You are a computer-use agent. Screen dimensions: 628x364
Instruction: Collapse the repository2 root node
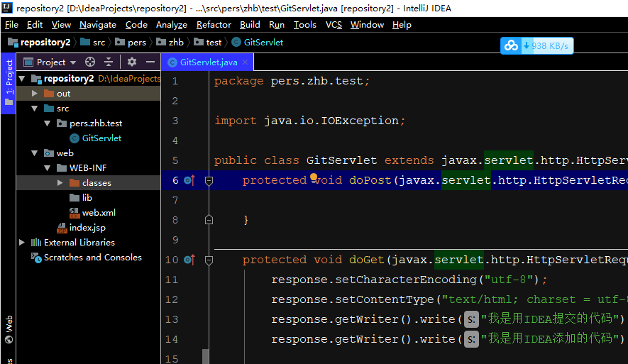22,79
